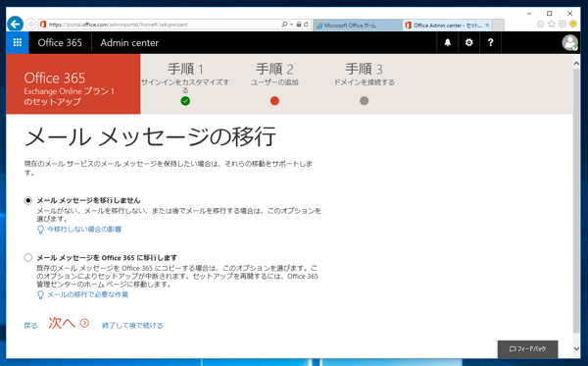This screenshot has width=588, height=366.
Task: Click the フィードバック feedback button
Action: [x=527, y=349]
